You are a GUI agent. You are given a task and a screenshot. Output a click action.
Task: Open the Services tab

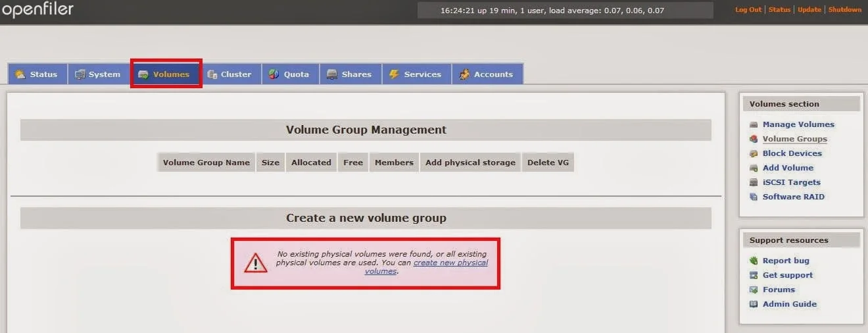click(415, 74)
